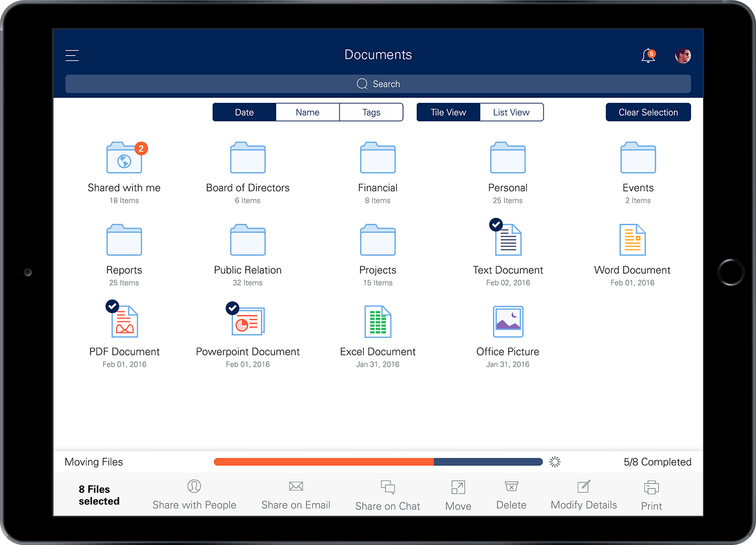The width and height of the screenshot is (756, 545).
Task: Open the hamburger menu
Action: click(72, 55)
